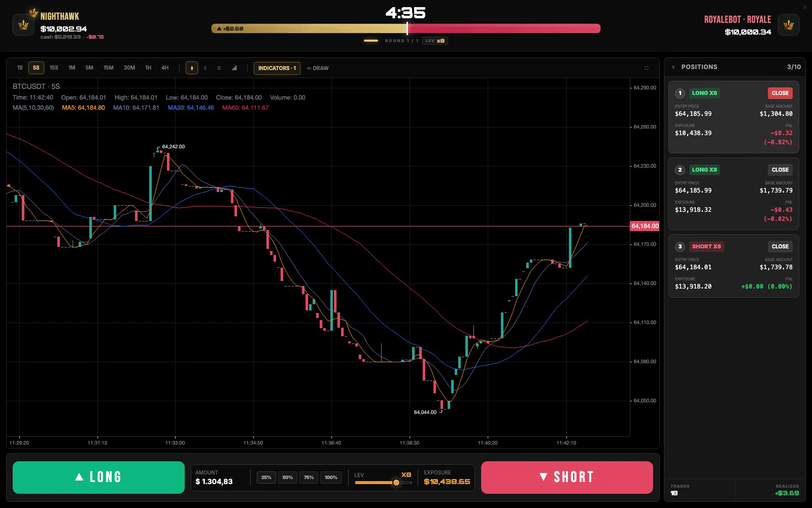Click the MA10: 64,171.81 indicator label
Image resolution: width=812 pixels, height=508 pixels.
click(x=136, y=108)
